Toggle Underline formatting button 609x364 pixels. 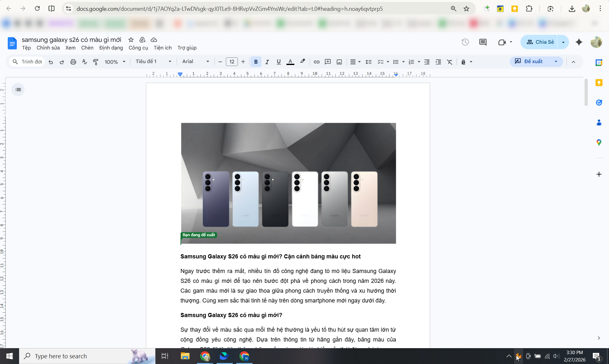pyautogui.click(x=278, y=62)
